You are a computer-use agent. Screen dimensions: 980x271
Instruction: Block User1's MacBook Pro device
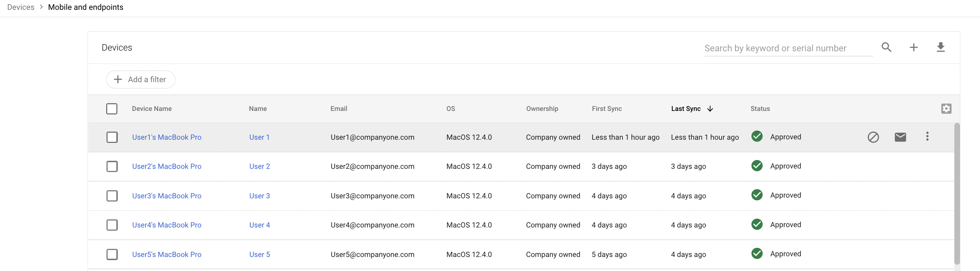[x=873, y=137]
